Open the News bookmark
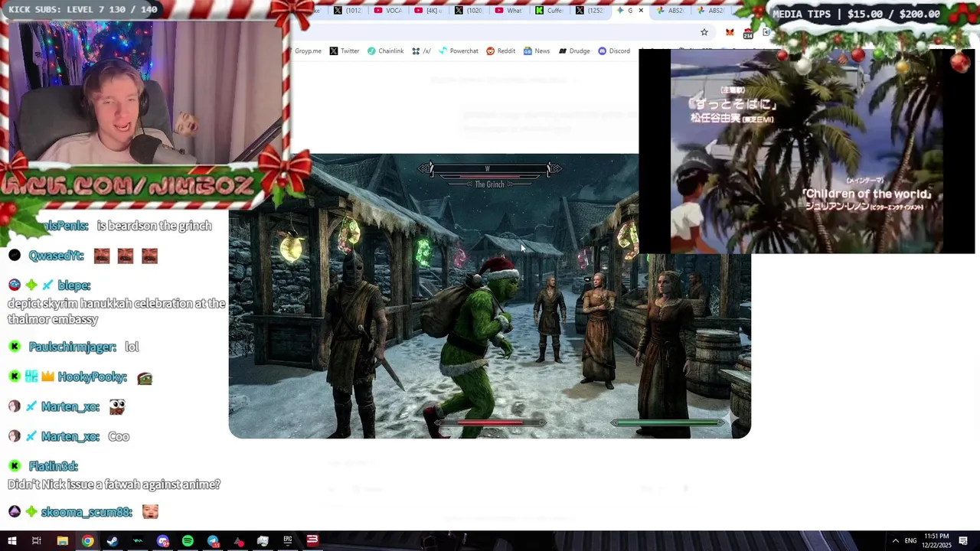This screenshot has height=551, width=980. pyautogui.click(x=536, y=51)
